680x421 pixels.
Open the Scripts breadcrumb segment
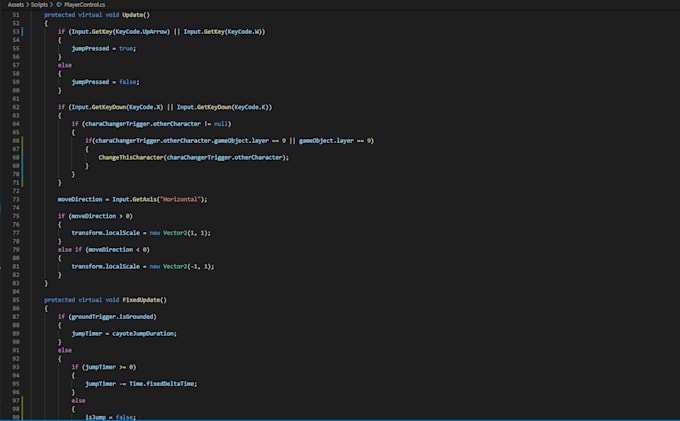click(39, 4)
